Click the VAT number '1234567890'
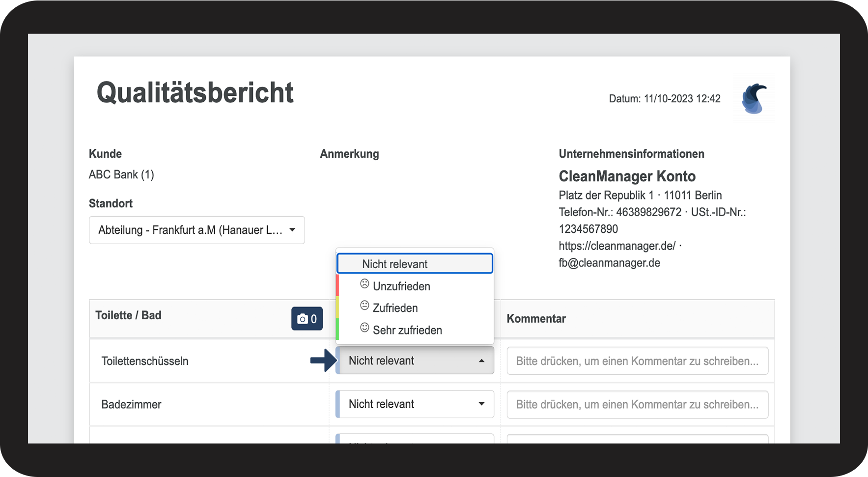This screenshot has height=477, width=868. coord(588,229)
